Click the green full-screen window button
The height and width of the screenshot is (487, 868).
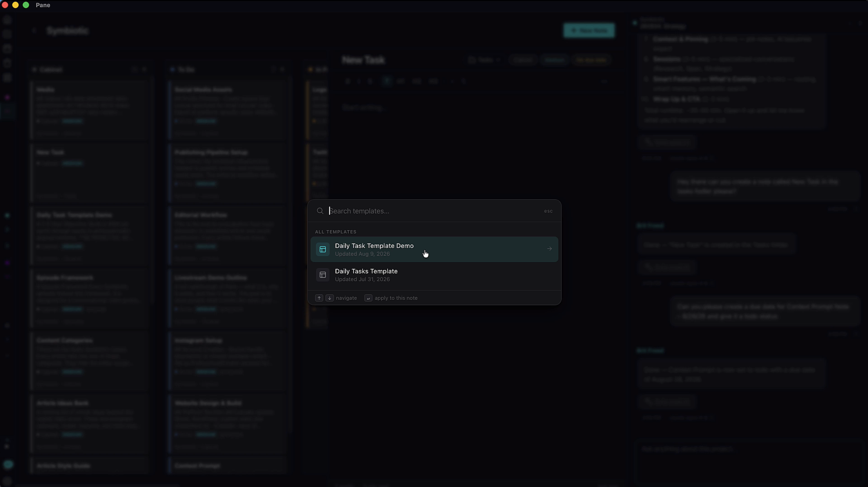(x=26, y=5)
